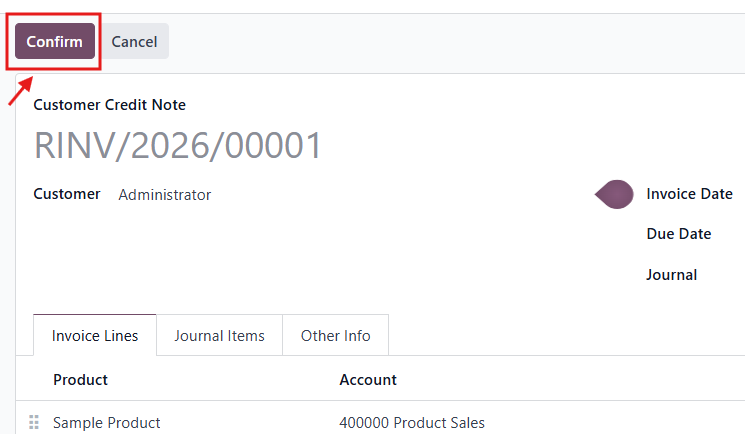745x434 pixels.
Task: Click the Invoice Date field label
Action: tap(689, 194)
